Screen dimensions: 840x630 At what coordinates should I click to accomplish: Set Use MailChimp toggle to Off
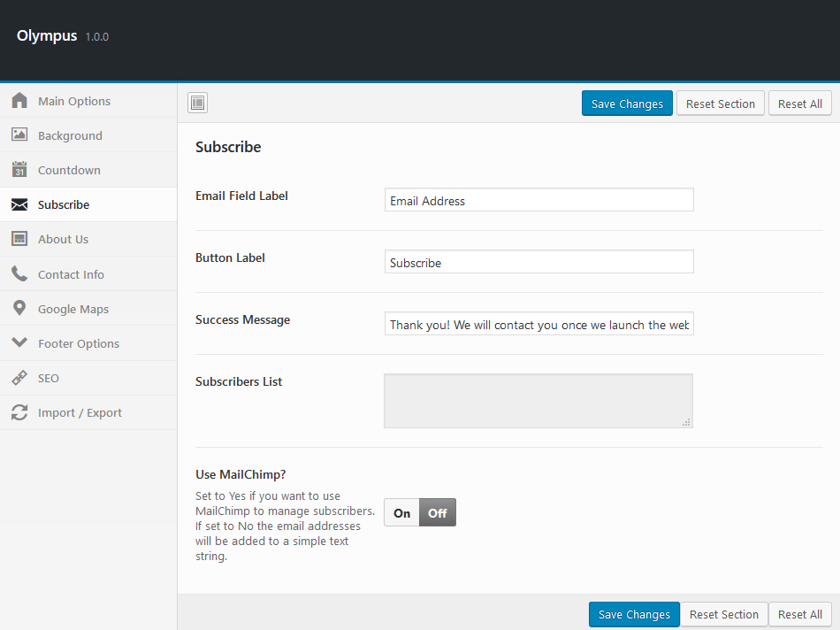point(438,513)
